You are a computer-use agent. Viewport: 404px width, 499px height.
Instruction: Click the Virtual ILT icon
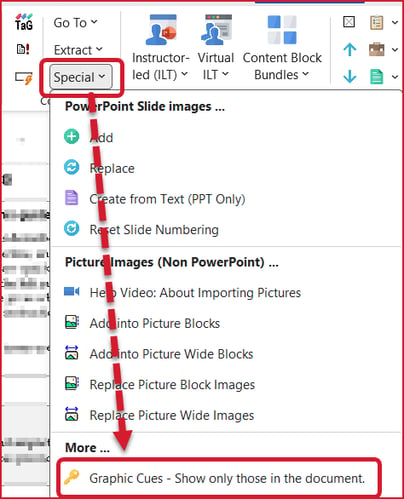click(x=216, y=30)
